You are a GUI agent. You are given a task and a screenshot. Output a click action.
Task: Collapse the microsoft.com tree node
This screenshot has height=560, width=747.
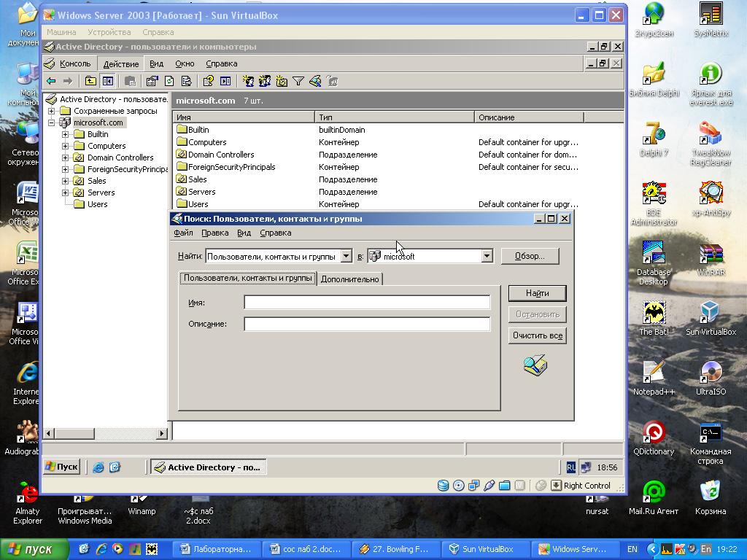pyautogui.click(x=52, y=122)
